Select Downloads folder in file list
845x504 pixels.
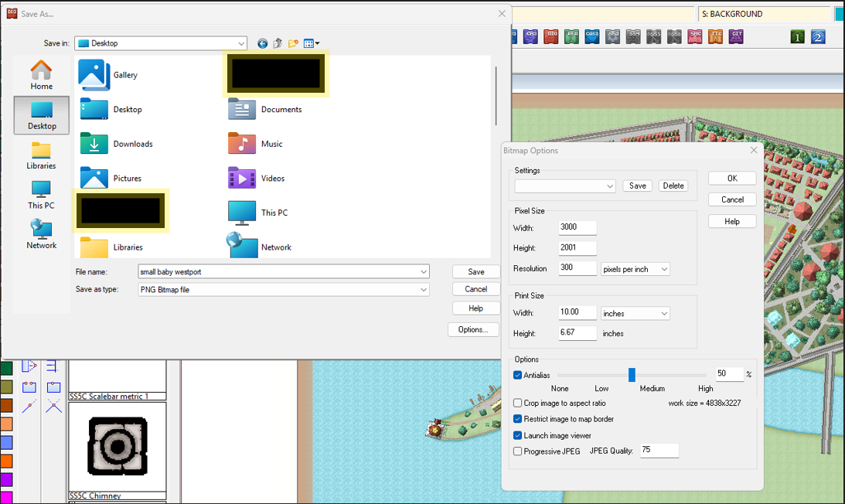[x=116, y=144]
